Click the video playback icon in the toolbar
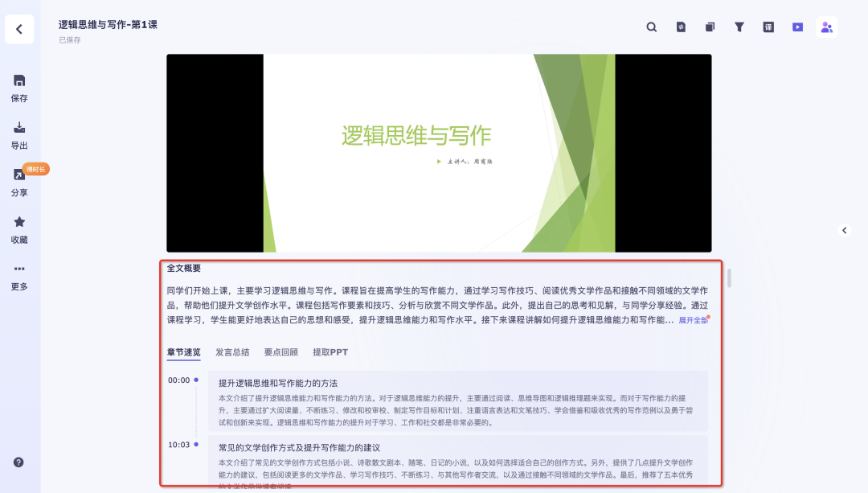The image size is (868, 493). tap(797, 27)
